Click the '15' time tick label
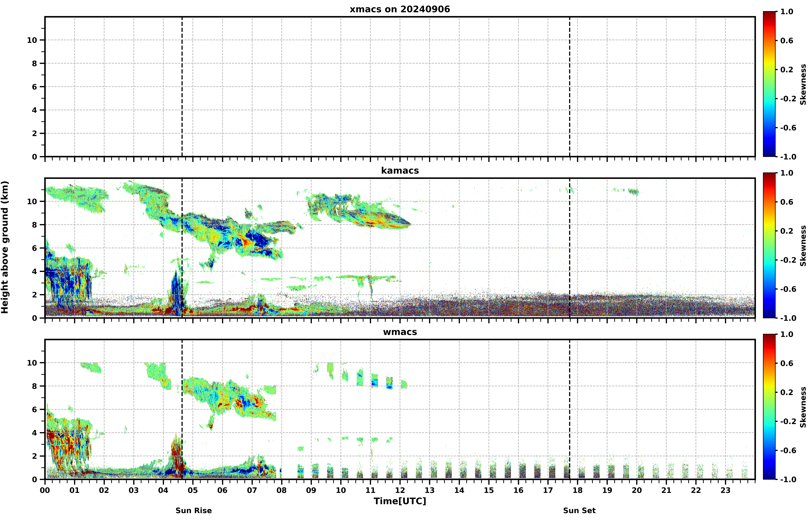This screenshot has width=812, height=520. [489, 490]
